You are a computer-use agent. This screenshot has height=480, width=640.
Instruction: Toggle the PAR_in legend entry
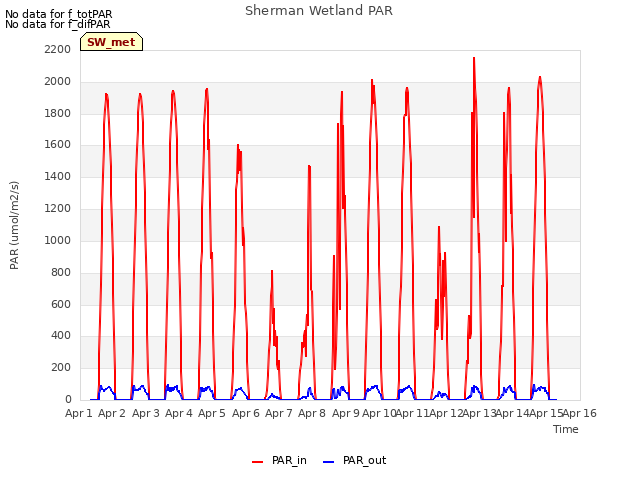(x=279, y=460)
